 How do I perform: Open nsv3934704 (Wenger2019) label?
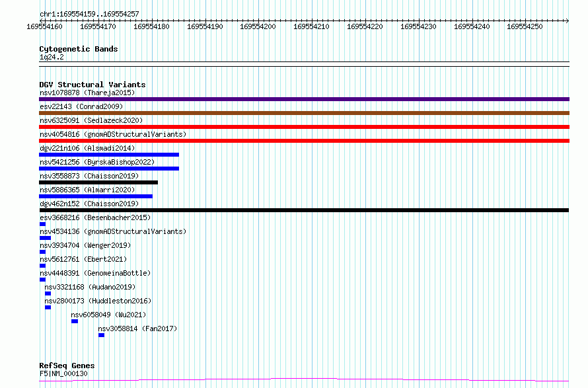(85, 245)
